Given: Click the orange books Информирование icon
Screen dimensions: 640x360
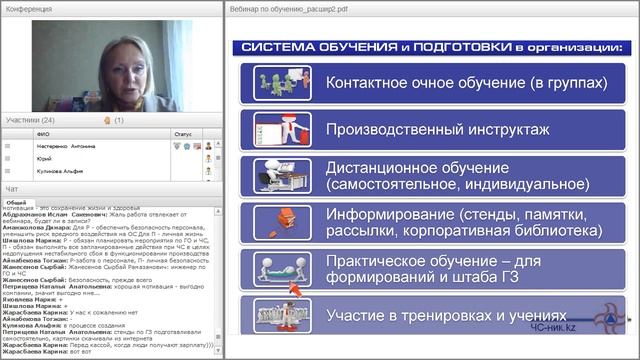Looking at the screenshot, I should point(282,222).
